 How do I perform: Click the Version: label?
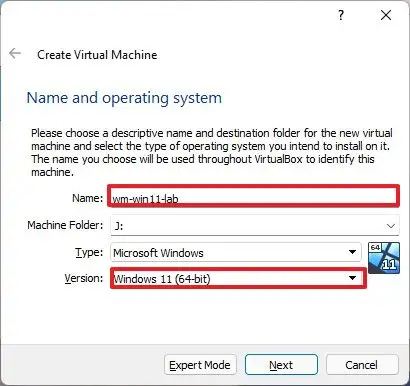tap(84, 278)
